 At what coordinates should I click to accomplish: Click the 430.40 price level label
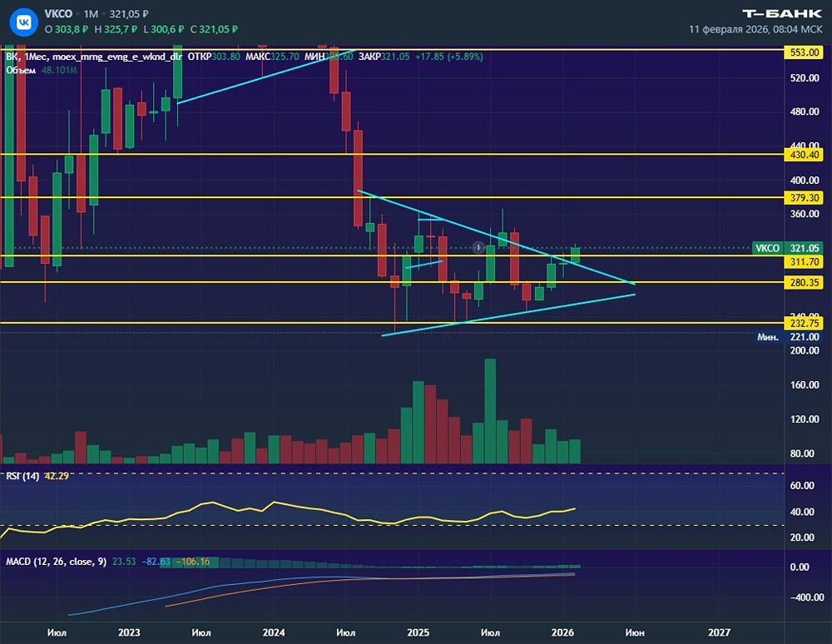(x=804, y=155)
